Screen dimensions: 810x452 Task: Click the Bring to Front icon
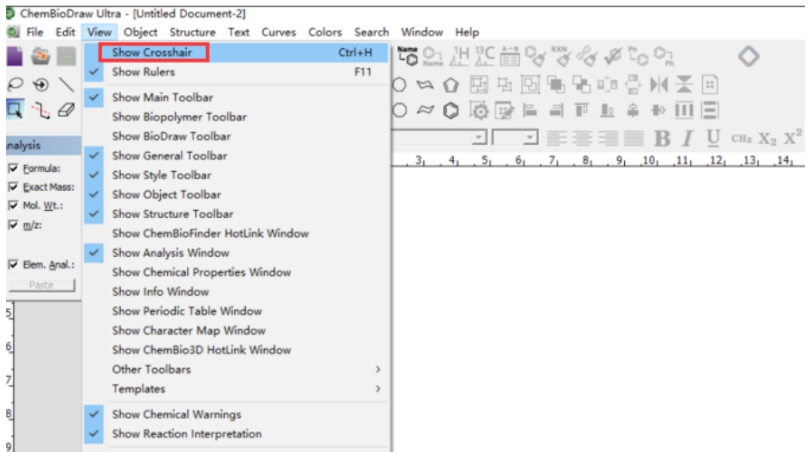(x=555, y=84)
